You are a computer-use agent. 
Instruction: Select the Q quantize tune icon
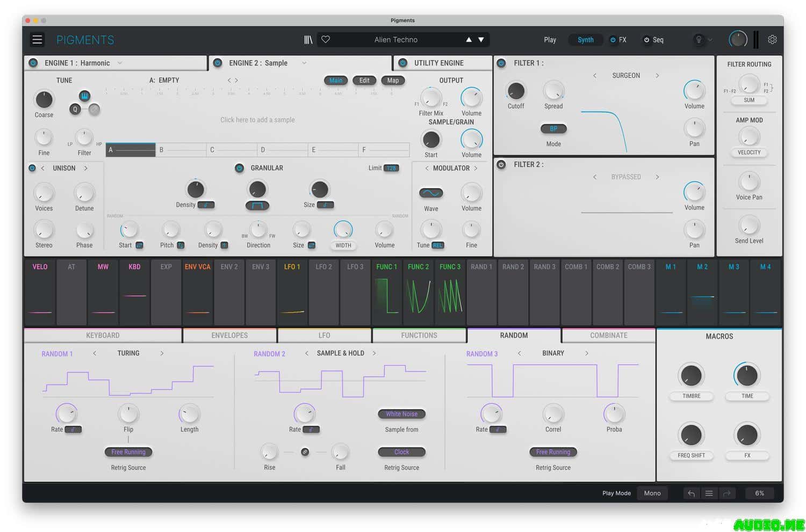point(75,109)
